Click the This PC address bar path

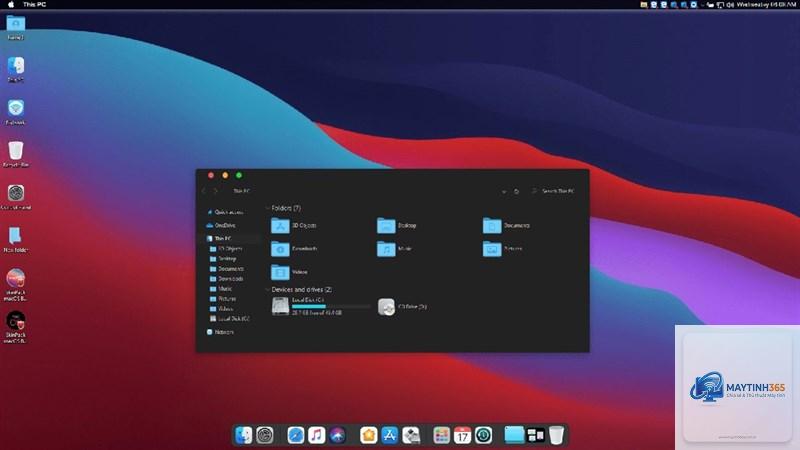[241, 191]
